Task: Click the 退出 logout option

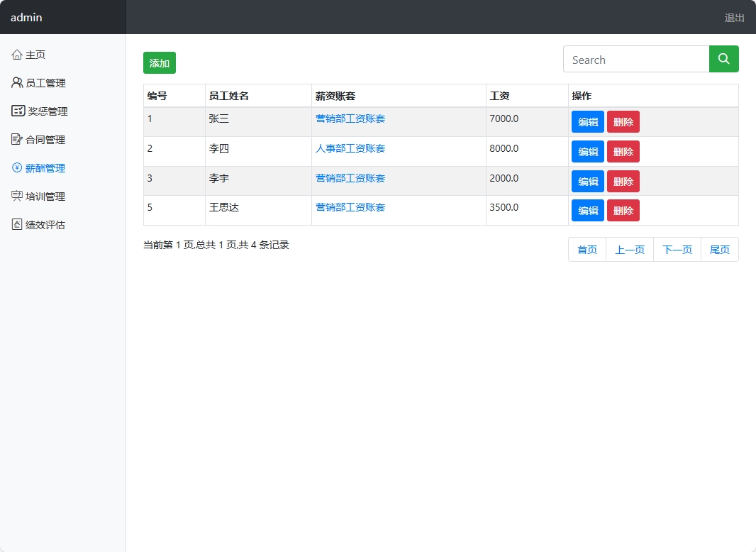Action: coord(734,17)
